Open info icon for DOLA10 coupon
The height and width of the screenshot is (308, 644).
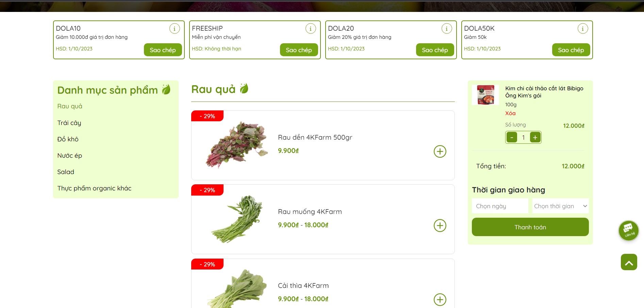tap(175, 29)
